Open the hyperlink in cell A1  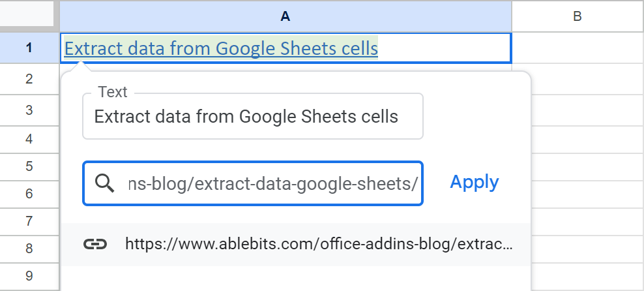coord(221,48)
